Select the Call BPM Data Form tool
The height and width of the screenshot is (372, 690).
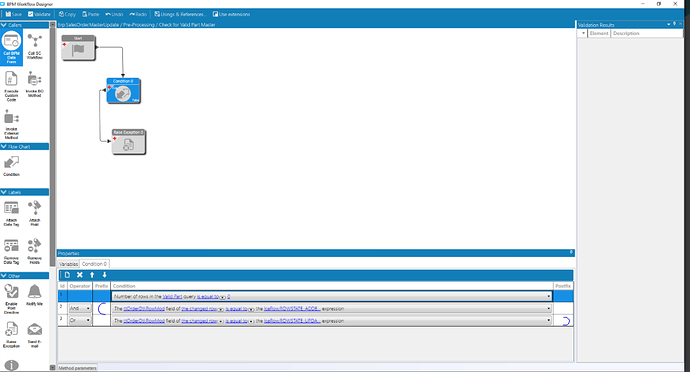[x=11, y=48]
